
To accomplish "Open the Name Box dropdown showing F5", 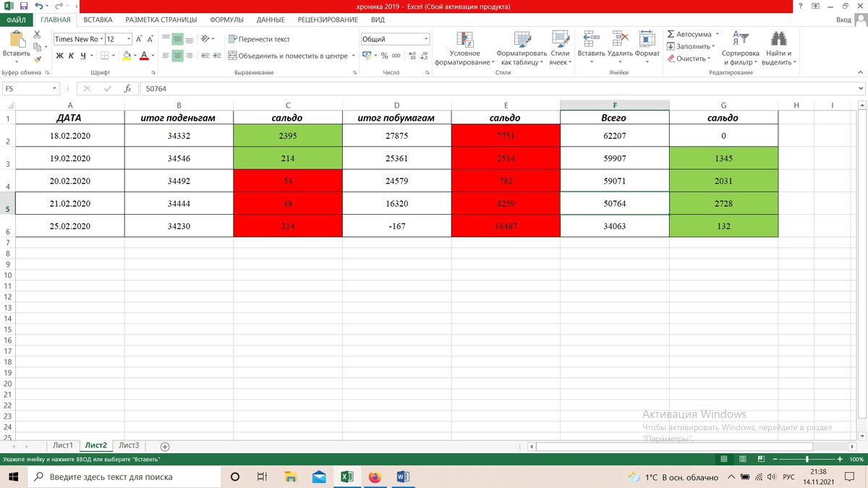I will tap(54, 88).
